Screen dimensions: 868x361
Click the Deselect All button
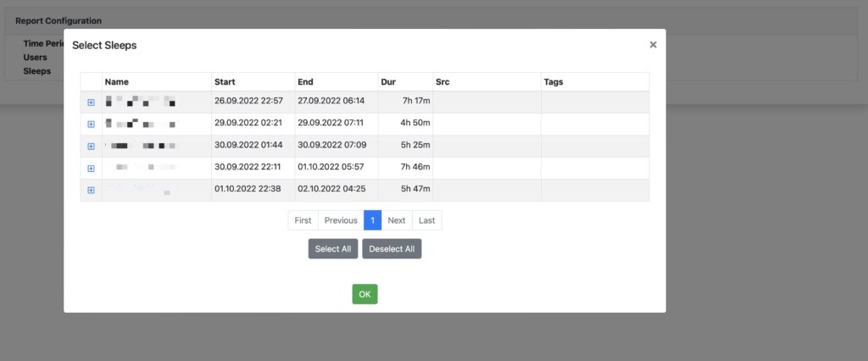pyautogui.click(x=392, y=248)
